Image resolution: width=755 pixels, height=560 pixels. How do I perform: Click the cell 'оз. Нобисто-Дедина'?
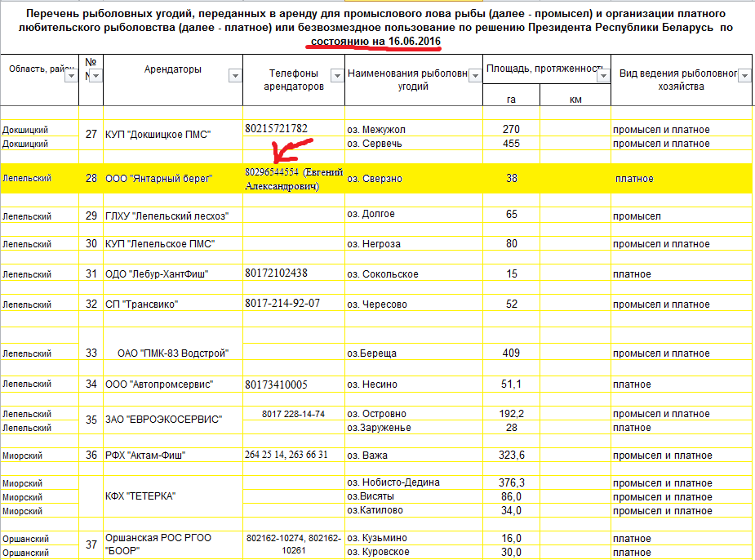[x=393, y=482]
